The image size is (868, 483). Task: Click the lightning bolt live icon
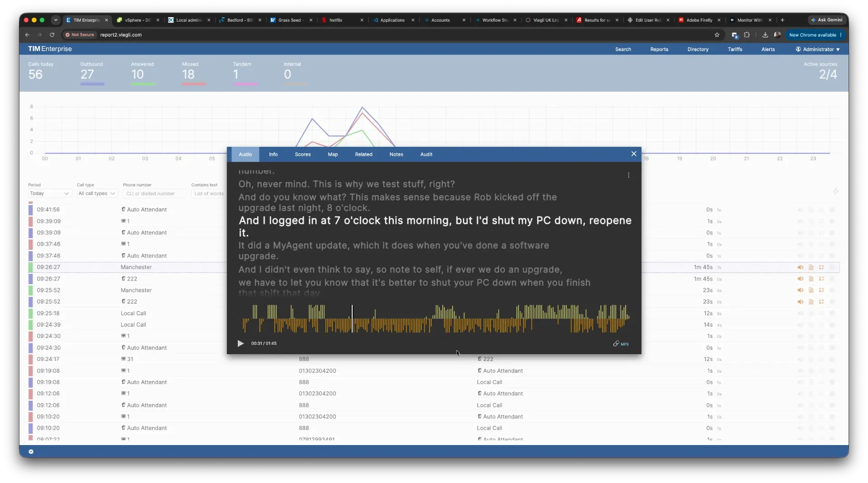coord(835,192)
